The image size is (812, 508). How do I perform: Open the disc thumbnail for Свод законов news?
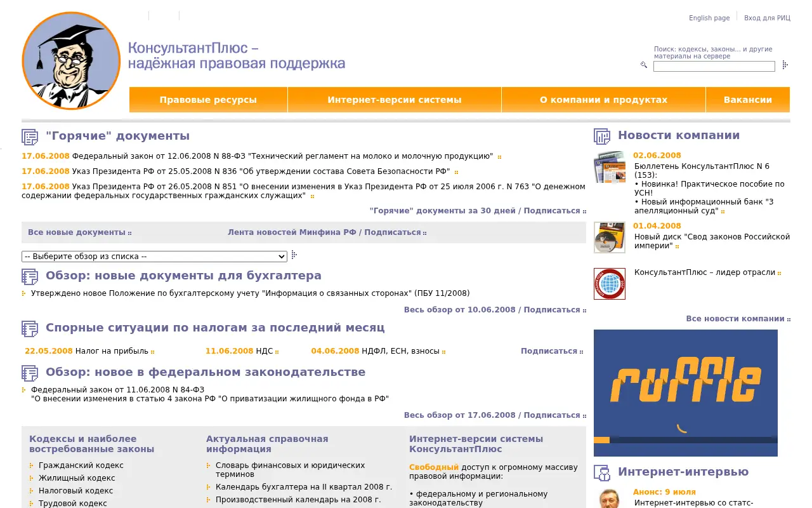[610, 237]
